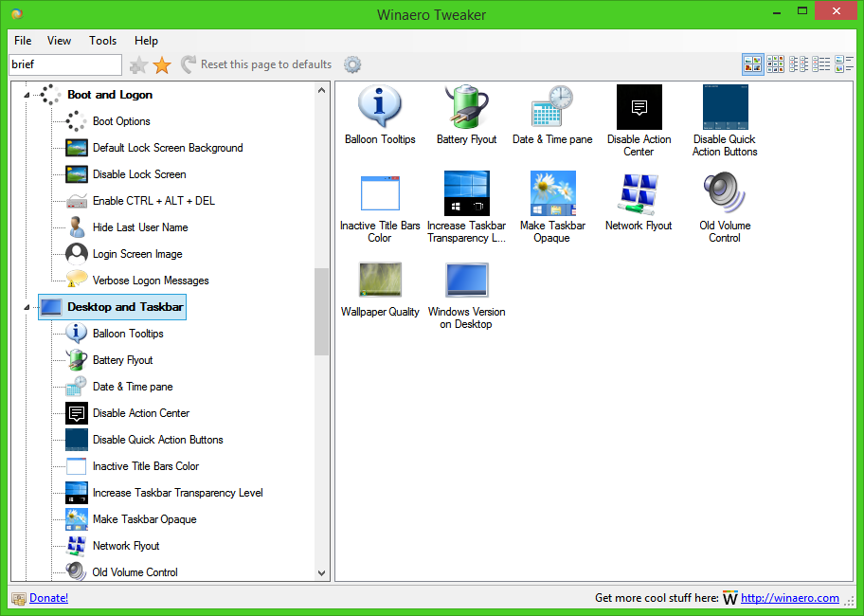864x616 pixels.
Task: Open the settings gear in toolbar
Action: click(352, 64)
